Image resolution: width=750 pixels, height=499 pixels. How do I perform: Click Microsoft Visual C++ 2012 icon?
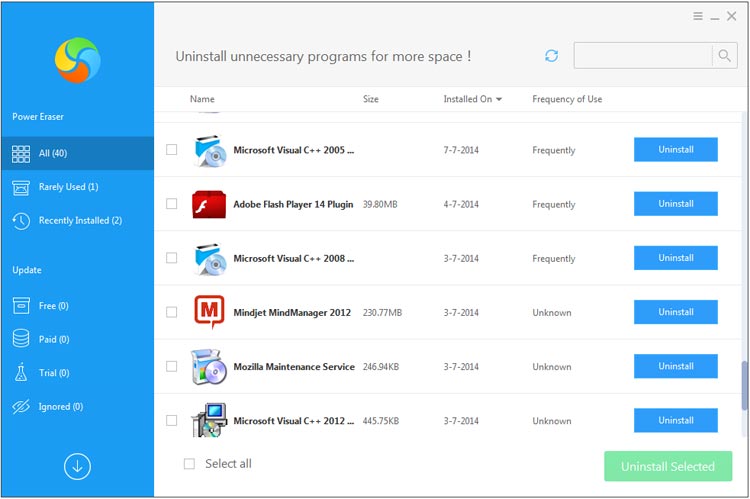[209, 420]
